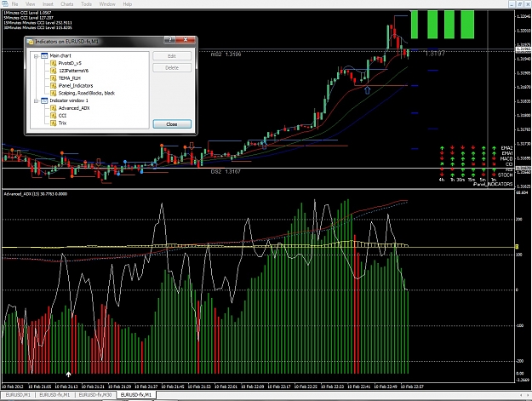Click the '200' level on indicator scale
Screen dimensions: 532x401
518,219
